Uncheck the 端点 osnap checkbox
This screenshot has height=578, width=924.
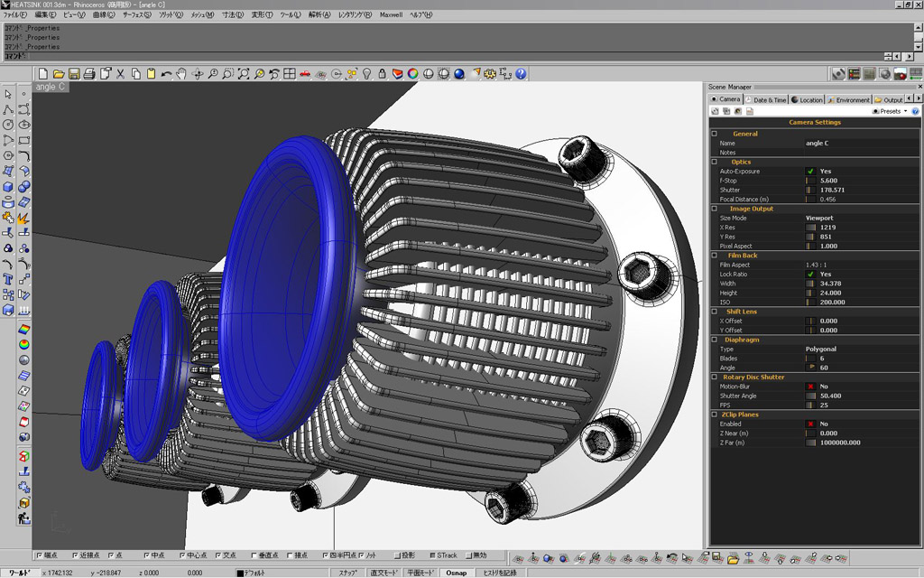pyautogui.click(x=39, y=555)
